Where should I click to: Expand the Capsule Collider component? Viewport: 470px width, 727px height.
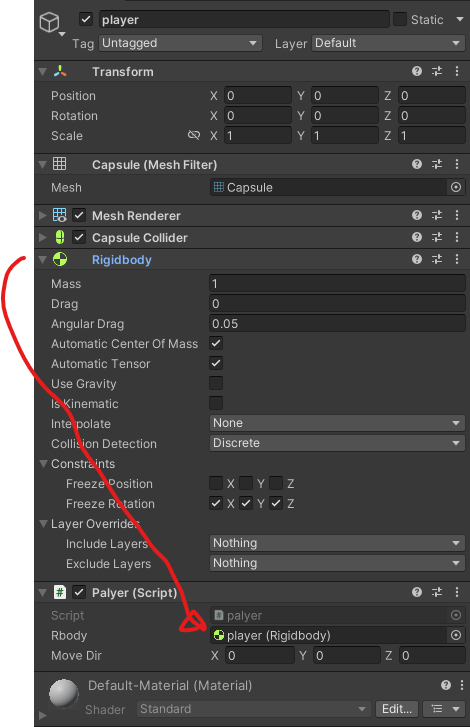[x=43, y=237]
